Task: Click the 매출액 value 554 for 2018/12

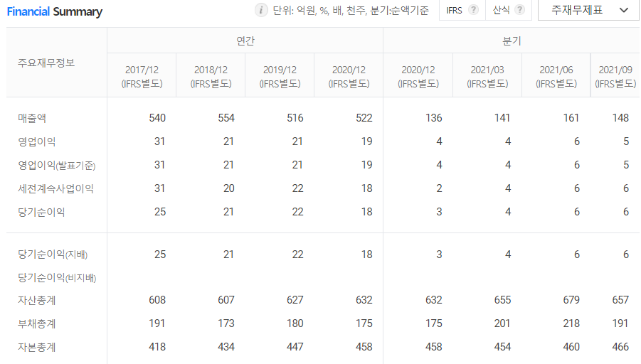Action: pos(226,118)
